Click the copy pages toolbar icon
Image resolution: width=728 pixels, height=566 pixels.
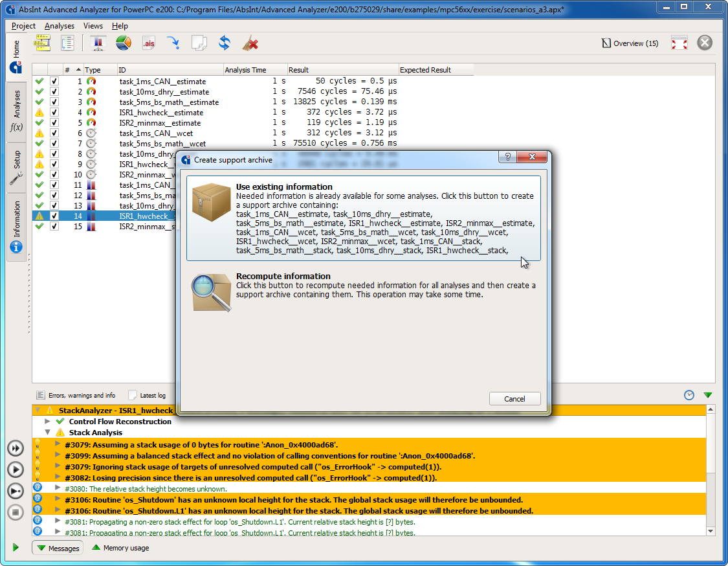click(x=199, y=43)
